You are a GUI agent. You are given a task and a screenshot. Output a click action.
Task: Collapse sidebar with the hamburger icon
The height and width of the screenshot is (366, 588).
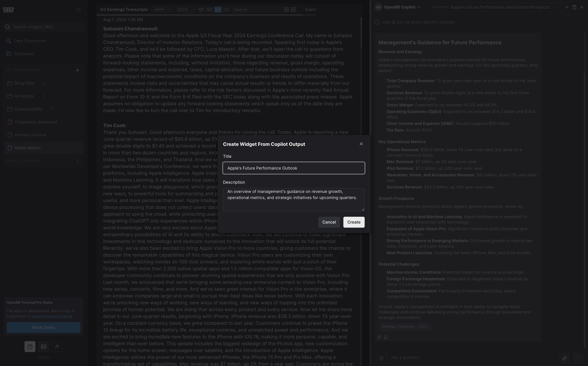[x=79, y=10]
